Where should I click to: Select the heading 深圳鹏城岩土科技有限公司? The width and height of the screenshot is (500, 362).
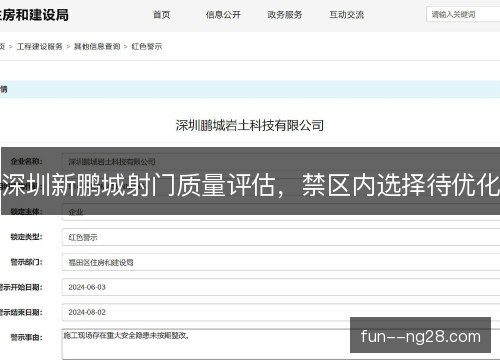[x=250, y=126]
